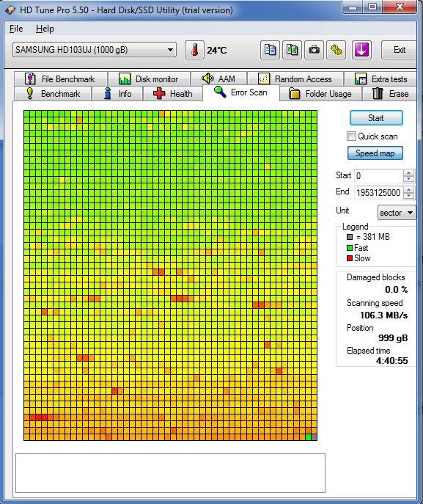
Task: Click the copy info to clipboard icon
Action: [270, 50]
